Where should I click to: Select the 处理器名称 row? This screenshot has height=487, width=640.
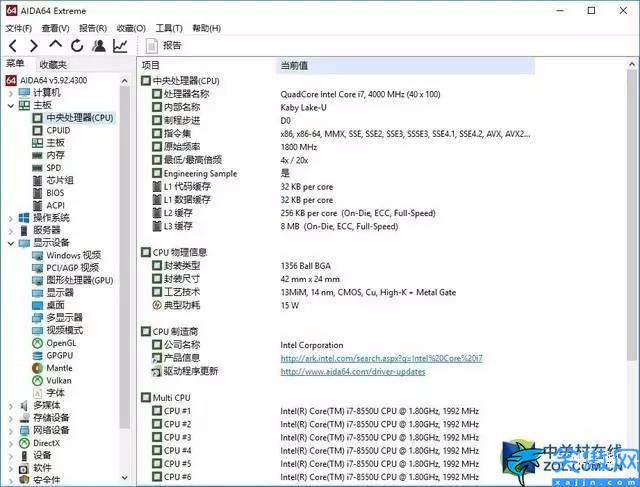click(x=296, y=94)
